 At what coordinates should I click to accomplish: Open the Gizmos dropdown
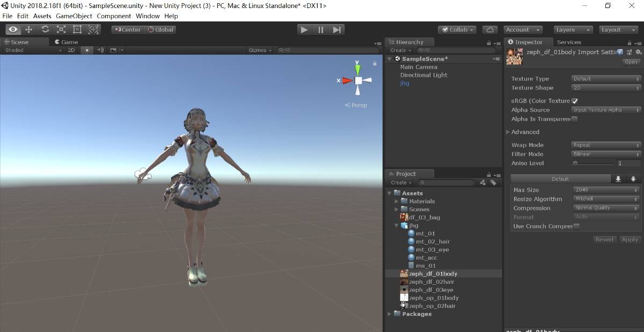[260, 50]
